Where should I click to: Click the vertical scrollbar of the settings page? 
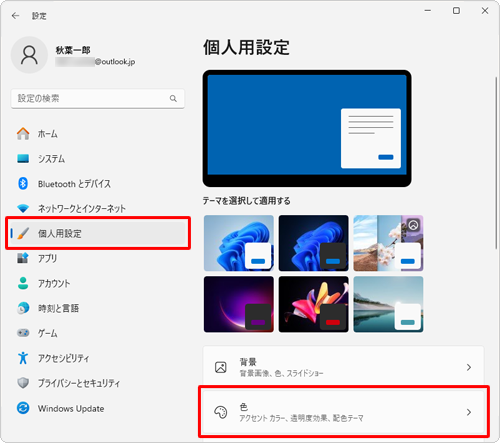(x=496, y=163)
